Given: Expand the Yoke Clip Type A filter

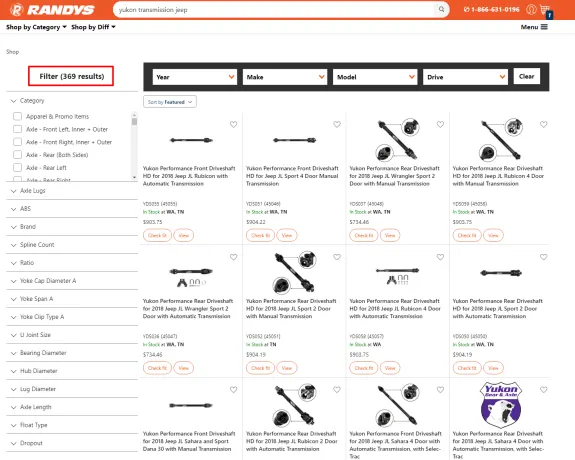Looking at the screenshot, I should point(72,317).
